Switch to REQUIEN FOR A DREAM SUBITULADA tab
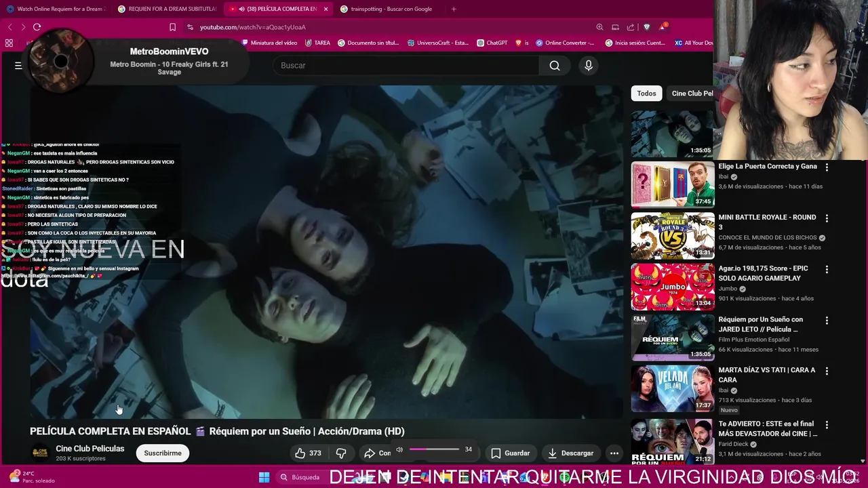868x488 pixels. click(167, 9)
